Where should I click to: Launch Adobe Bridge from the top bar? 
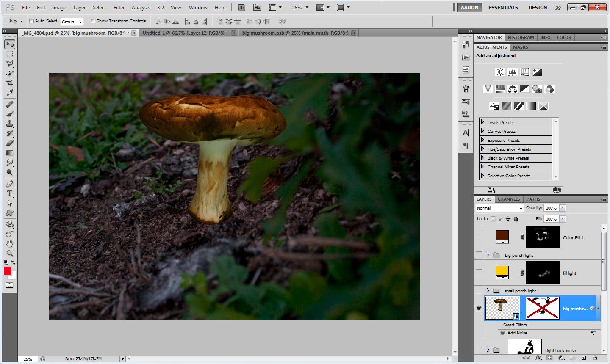[x=241, y=7]
